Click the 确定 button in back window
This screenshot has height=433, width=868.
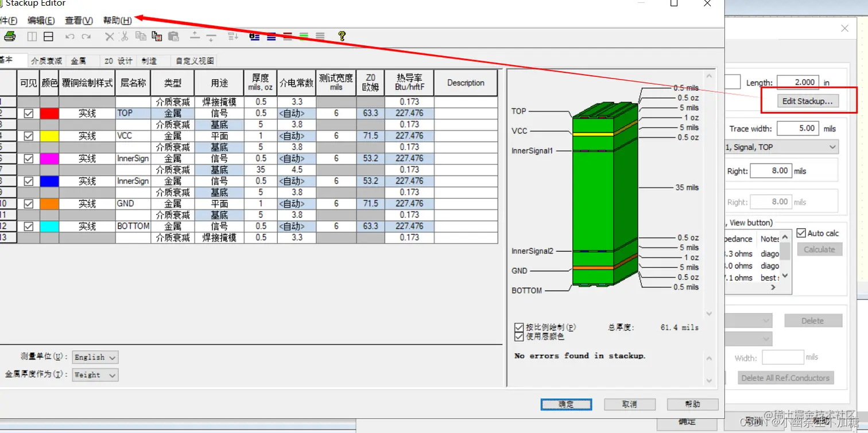[x=687, y=422]
